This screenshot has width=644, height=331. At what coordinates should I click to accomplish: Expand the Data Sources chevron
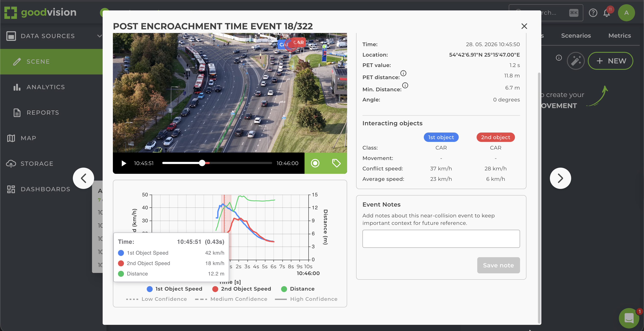click(99, 36)
